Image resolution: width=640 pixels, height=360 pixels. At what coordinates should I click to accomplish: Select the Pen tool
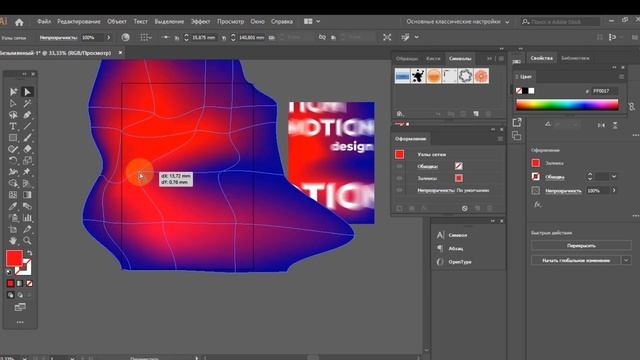click(x=27, y=115)
